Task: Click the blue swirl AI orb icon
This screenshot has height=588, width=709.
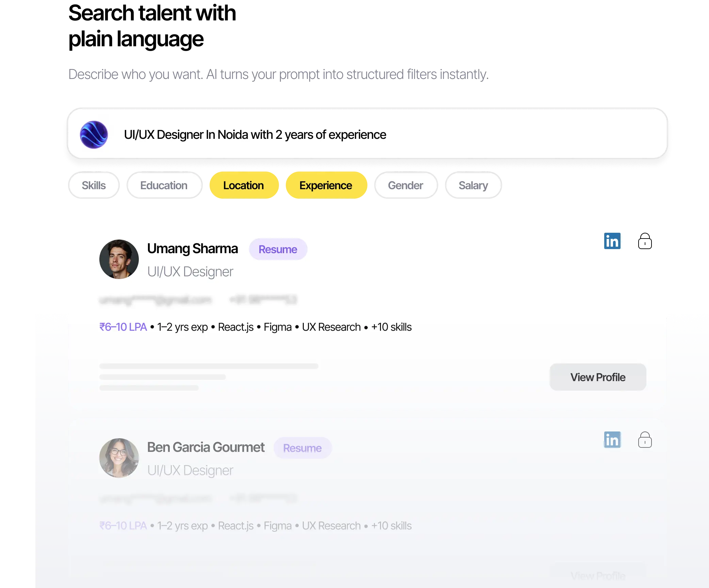Action: [x=94, y=135]
